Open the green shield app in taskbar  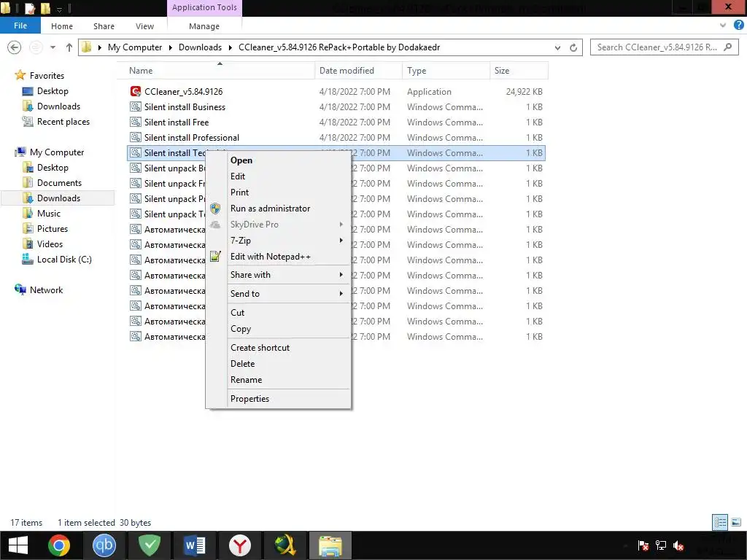[150, 545]
